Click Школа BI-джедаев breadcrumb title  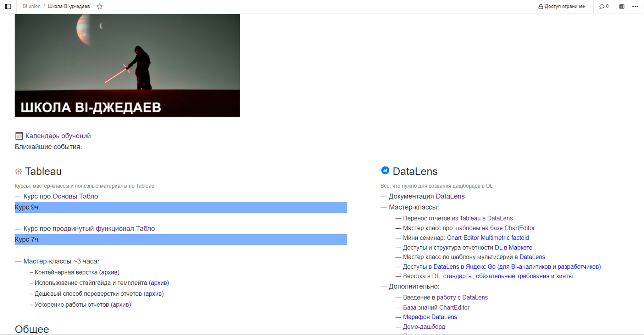[x=69, y=6]
